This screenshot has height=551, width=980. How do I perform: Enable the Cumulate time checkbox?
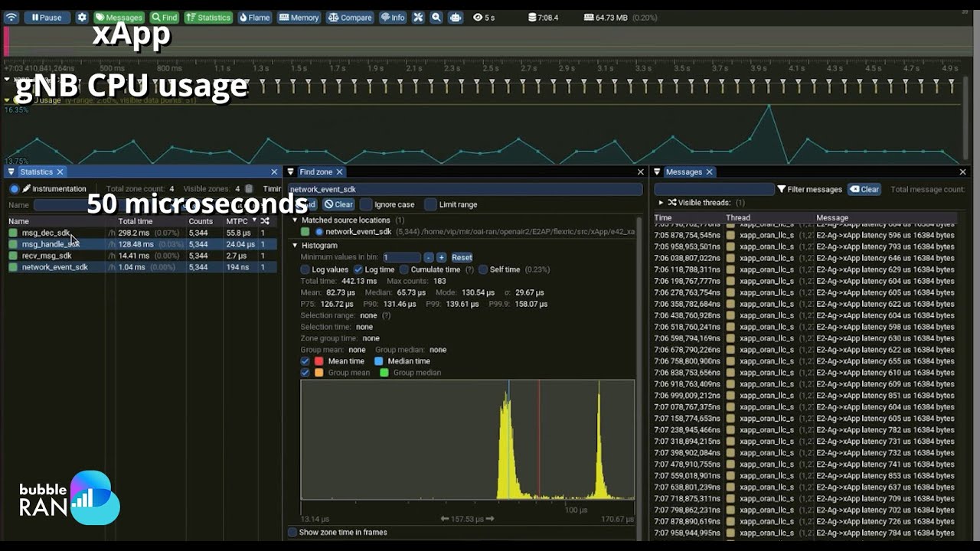tap(404, 269)
